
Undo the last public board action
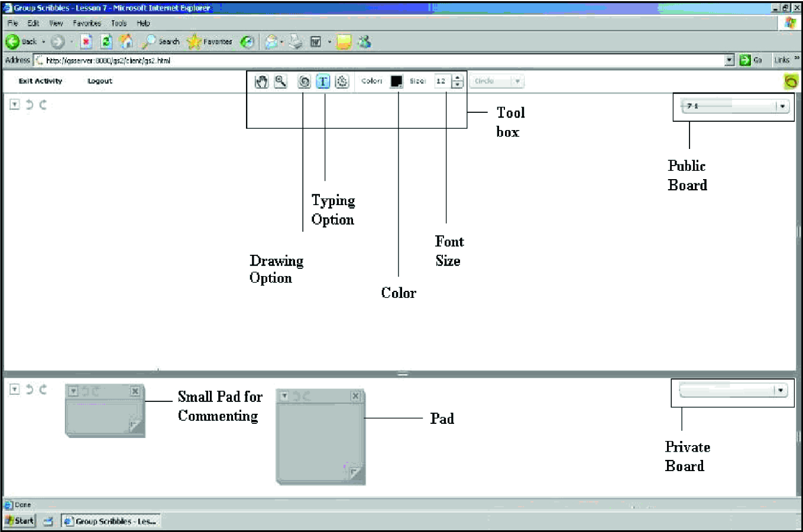pos(29,105)
